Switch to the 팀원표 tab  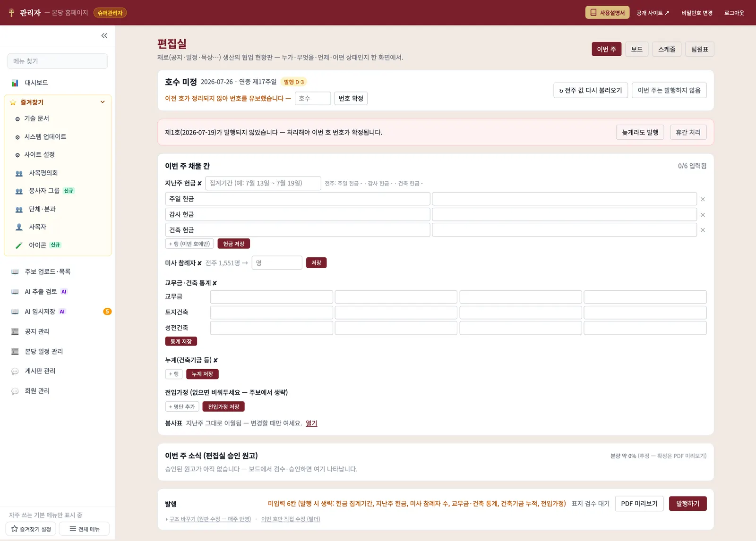[699, 49]
